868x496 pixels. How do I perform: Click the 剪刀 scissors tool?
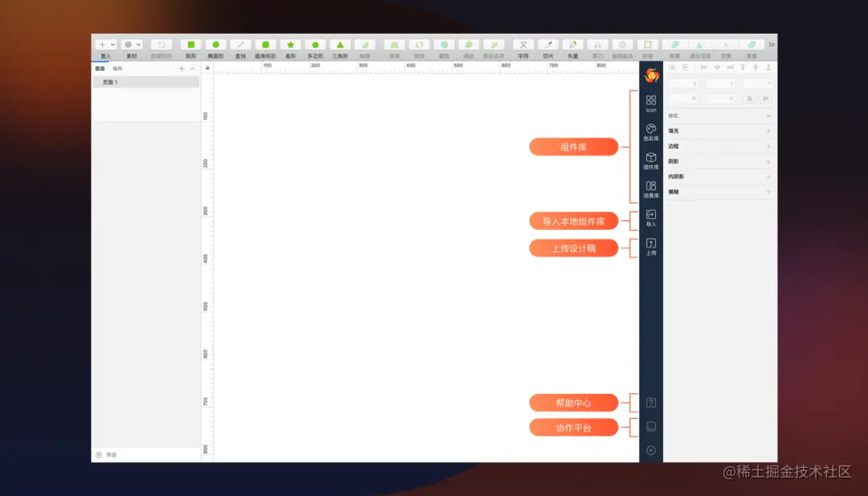598,45
